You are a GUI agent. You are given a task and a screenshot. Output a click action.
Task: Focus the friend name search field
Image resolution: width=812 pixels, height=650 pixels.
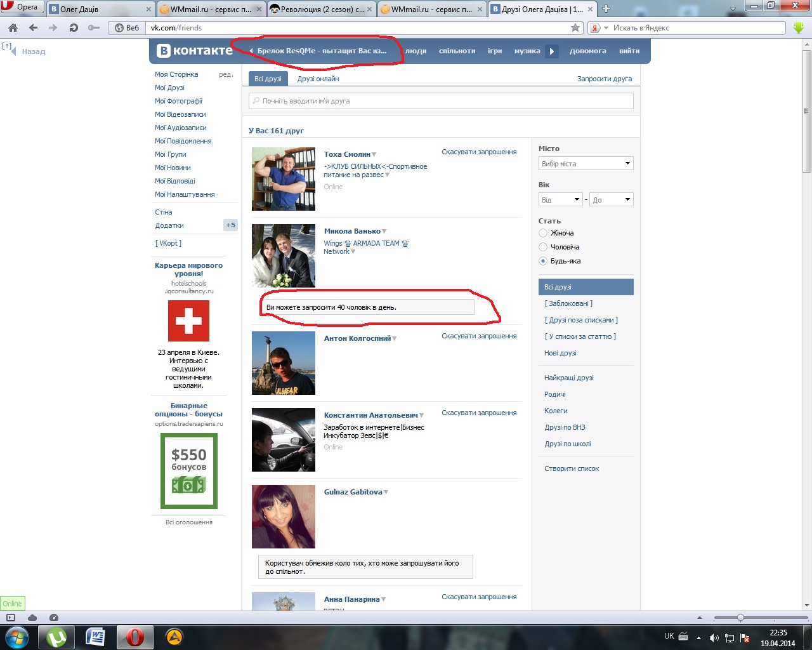[442, 101]
